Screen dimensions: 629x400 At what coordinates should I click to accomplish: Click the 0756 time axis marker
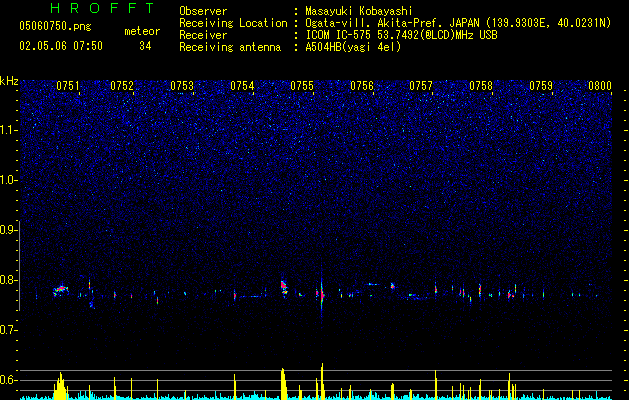362,86
